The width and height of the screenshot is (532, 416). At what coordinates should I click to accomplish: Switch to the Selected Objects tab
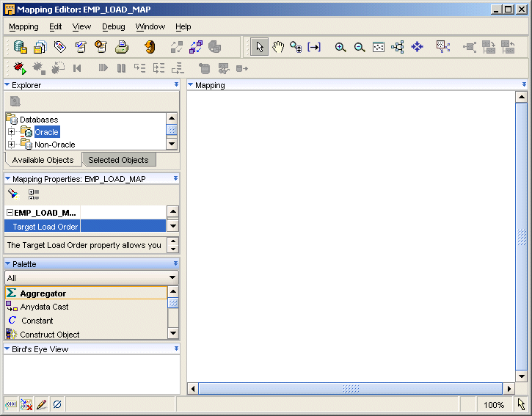pos(118,160)
